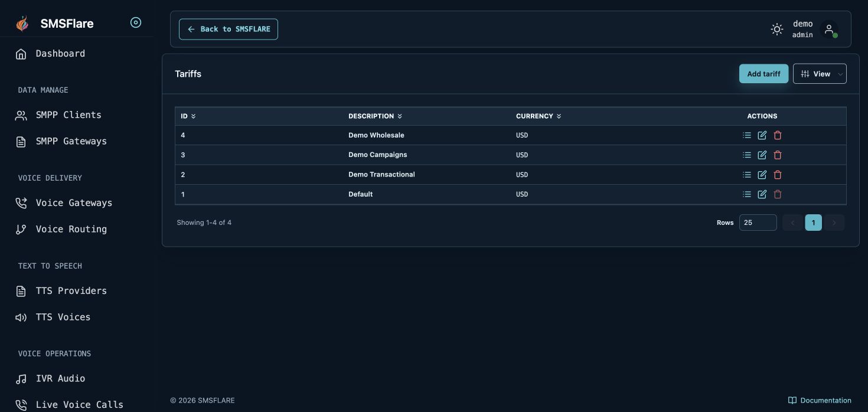Screen dimensions: 868x412
Task: Open the Rows per page selector
Action: point(758,223)
